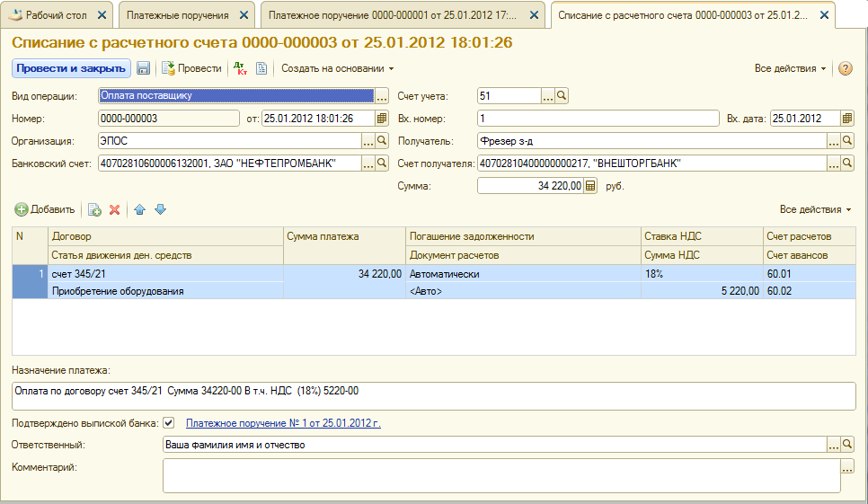Select cell Автоматически in table
Image resolution: width=868 pixels, height=504 pixels.
pyautogui.click(x=523, y=274)
